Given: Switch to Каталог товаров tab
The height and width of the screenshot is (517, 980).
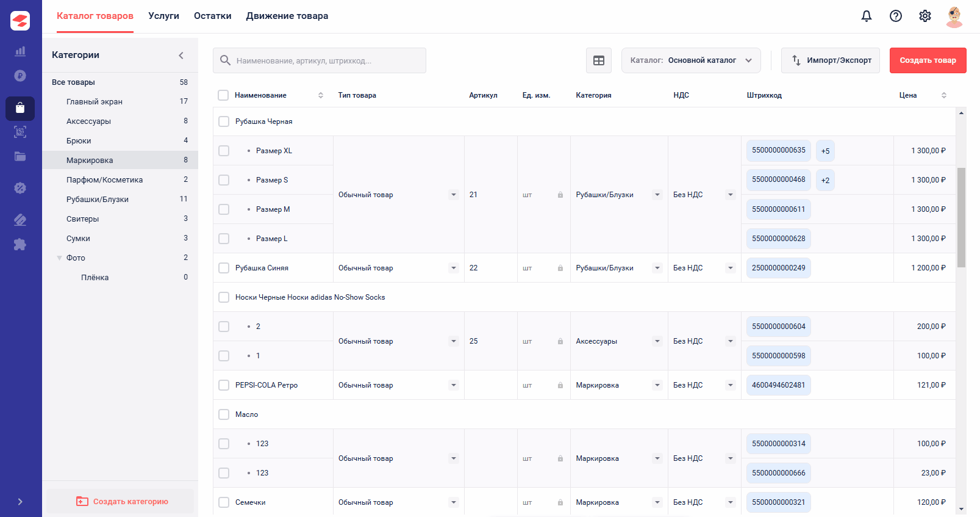Looking at the screenshot, I should pos(95,16).
